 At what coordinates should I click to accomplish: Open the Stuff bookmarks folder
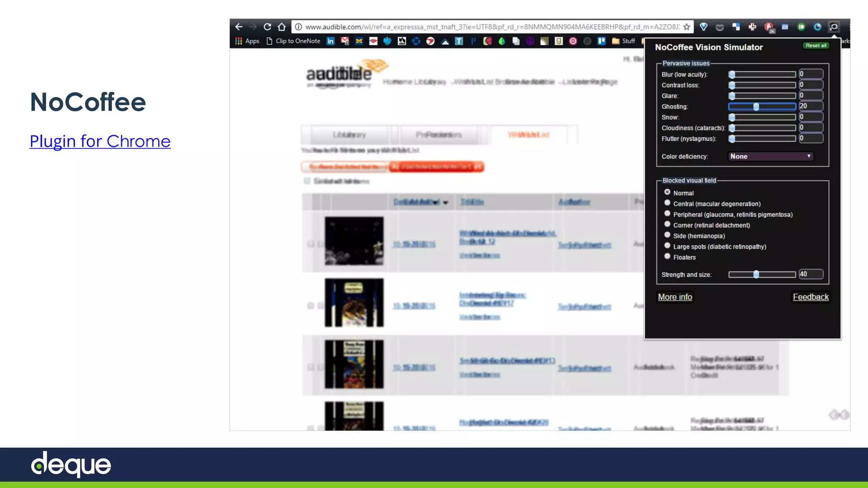[x=623, y=41]
